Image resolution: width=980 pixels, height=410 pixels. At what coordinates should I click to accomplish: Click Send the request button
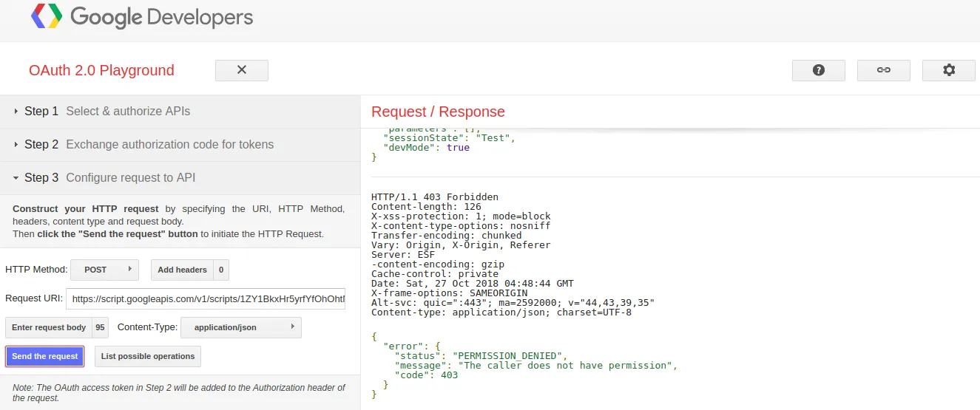click(45, 356)
